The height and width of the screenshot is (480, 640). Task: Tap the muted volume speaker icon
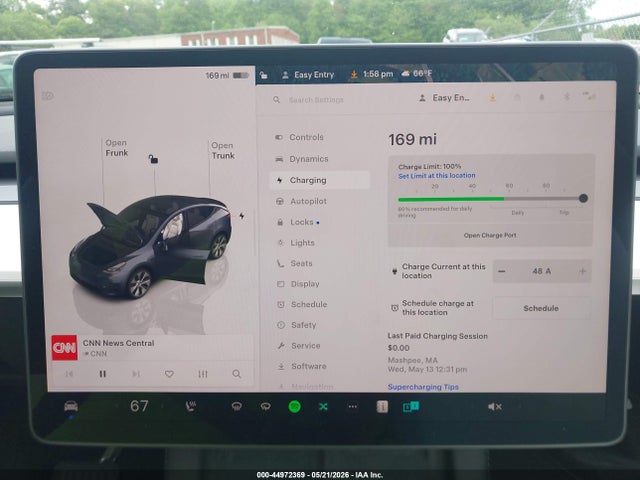(x=495, y=407)
